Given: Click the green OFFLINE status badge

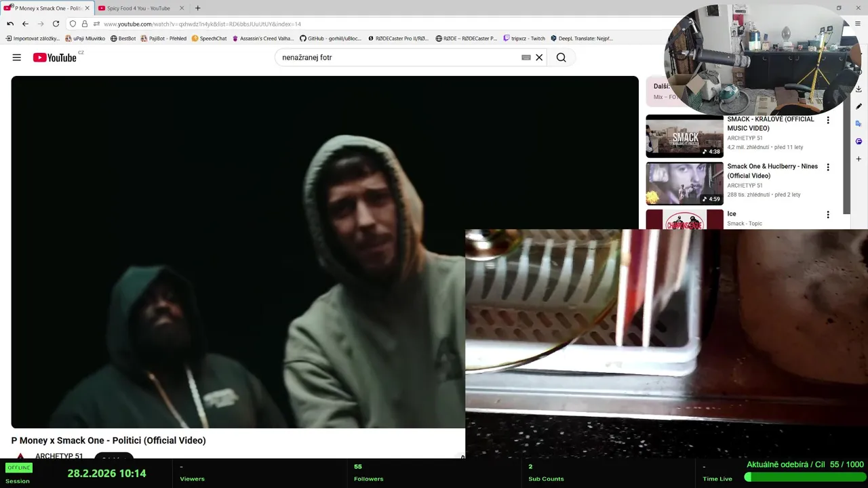Looking at the screenshot, I should point(19,468).
